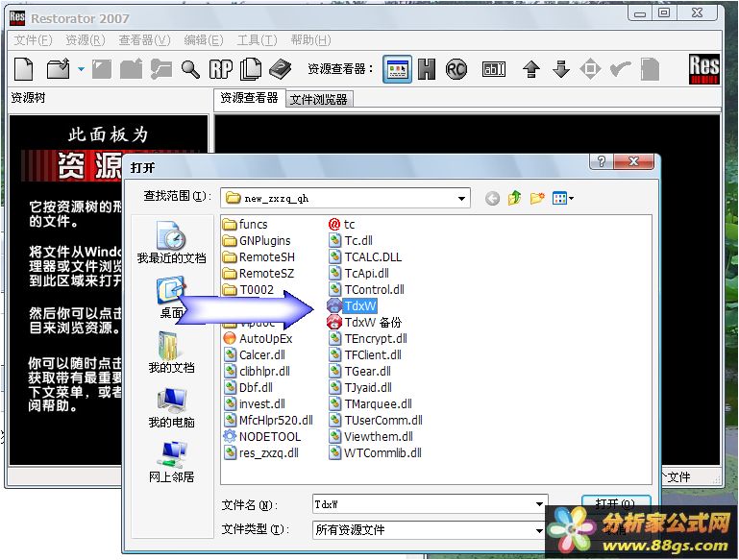739x560 pixels.
Task: Open the 编辑(E) menu
Action: coord(203,40)
